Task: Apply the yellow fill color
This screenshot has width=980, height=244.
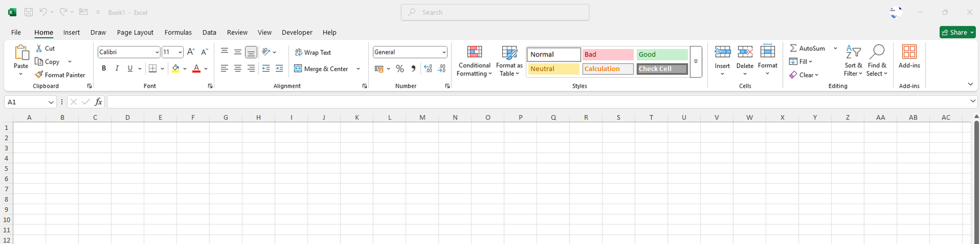Action: (176, 69)
